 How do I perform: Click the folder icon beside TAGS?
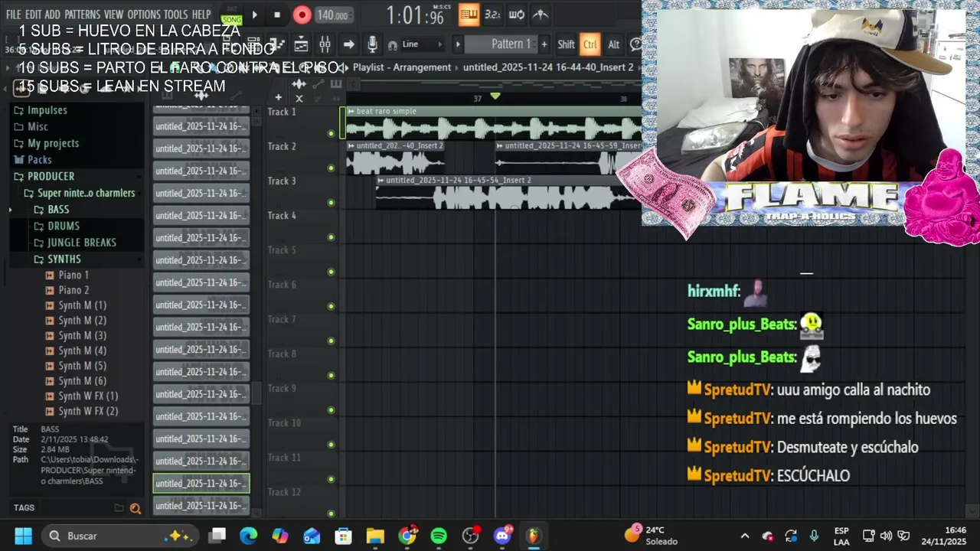click(x=119, y=507)
